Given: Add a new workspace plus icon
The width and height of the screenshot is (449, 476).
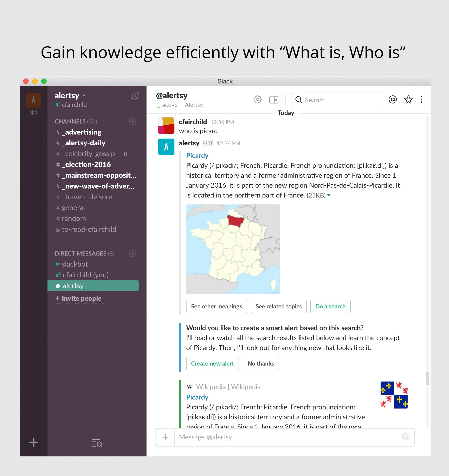Looking at the screenshot, I should tap(34, 442).
